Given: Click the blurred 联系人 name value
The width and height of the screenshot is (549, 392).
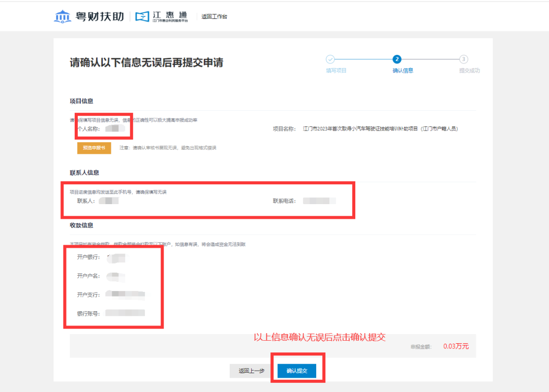Looking at the screenshot, I should tap(109, 201).
